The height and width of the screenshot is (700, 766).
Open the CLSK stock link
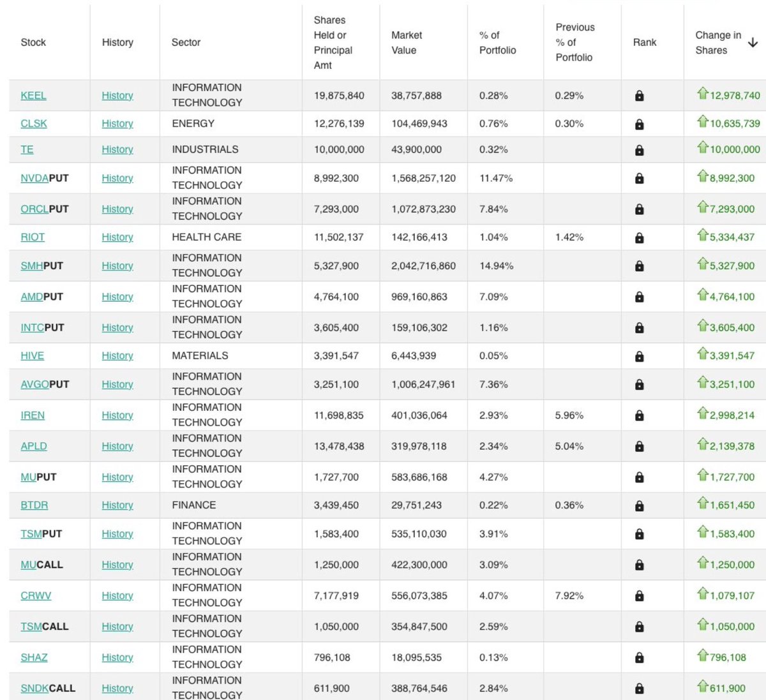(x=34, y=124)
